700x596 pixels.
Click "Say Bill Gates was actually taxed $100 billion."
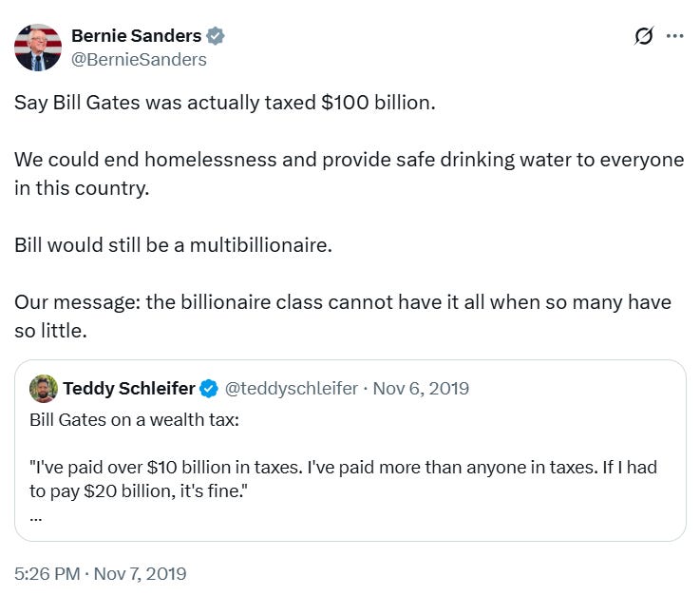coord(224,103)
